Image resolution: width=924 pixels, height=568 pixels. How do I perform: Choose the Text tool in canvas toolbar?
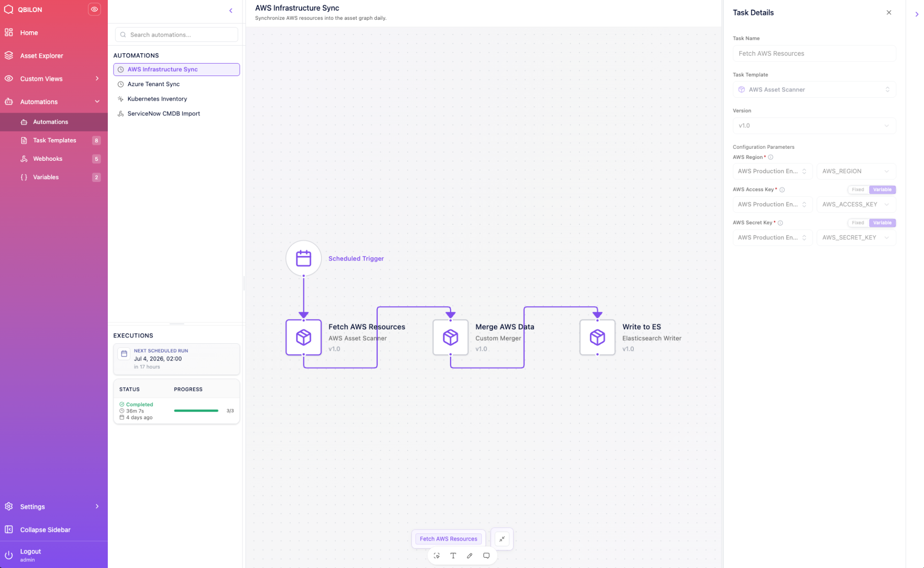pos(453,555)
